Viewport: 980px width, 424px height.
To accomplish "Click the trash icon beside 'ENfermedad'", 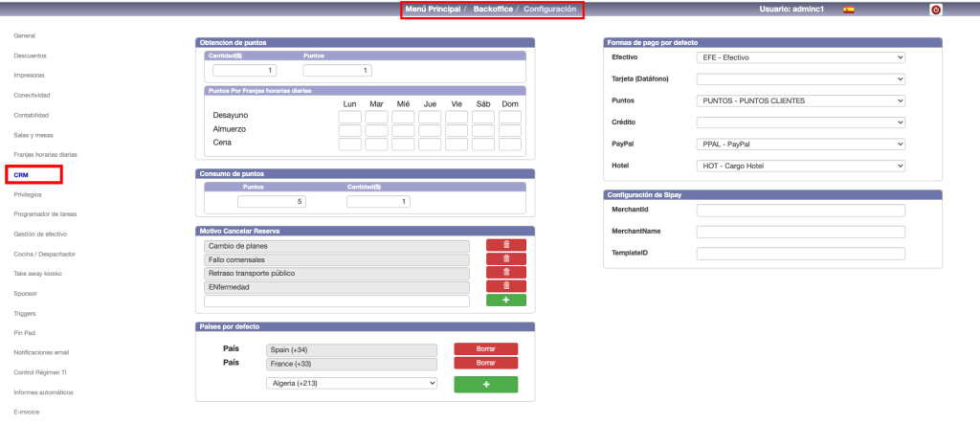I will (x=505, y=286).
